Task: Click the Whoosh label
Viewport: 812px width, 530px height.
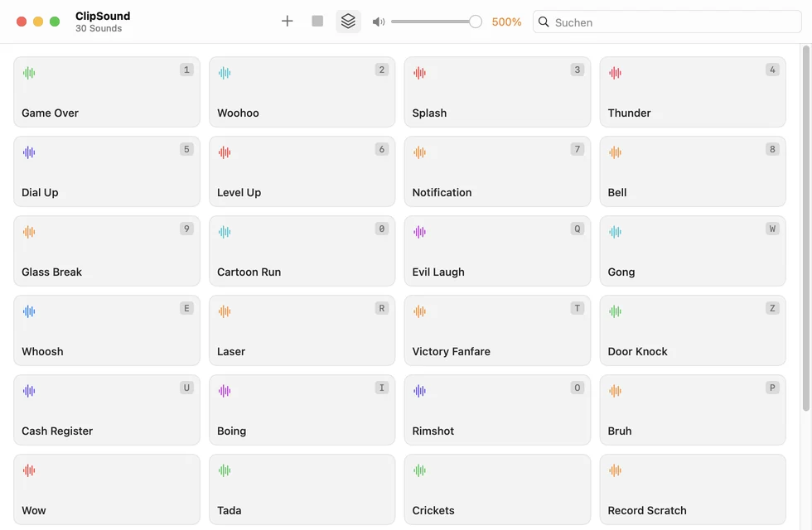Action: 42,351
